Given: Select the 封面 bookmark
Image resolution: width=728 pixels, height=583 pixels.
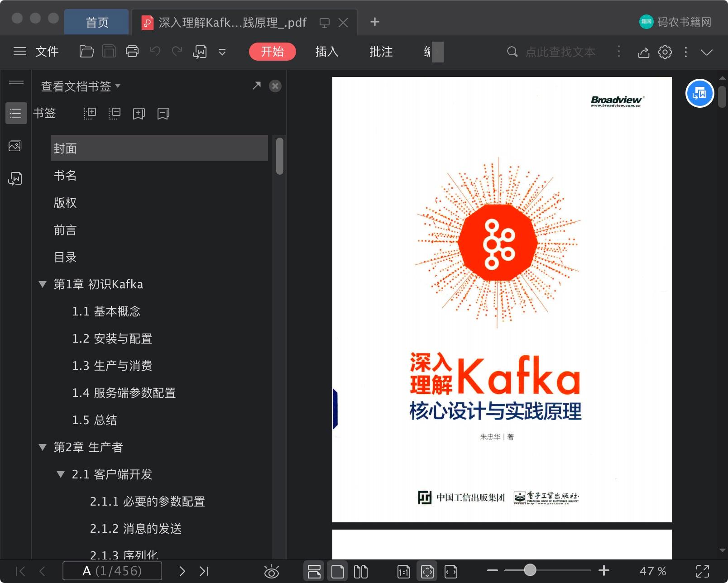Looking at the screenshot, I should (159, 148).
